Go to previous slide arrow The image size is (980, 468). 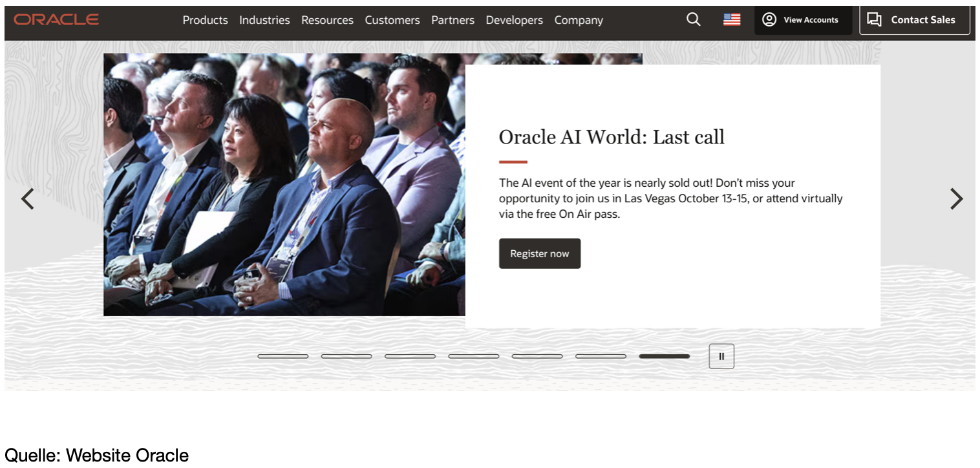tap(27, 198)
